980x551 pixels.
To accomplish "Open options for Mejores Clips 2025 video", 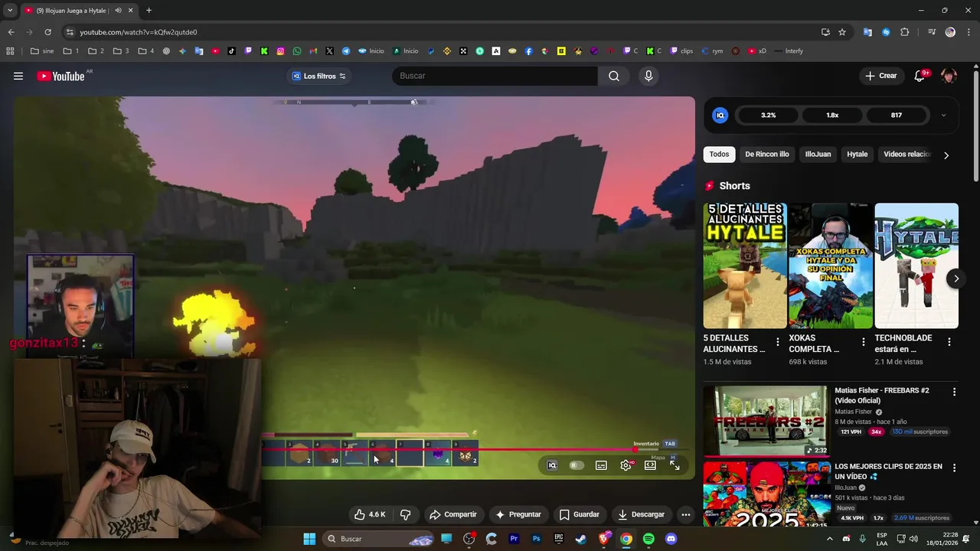I will (x=954, y=468).
